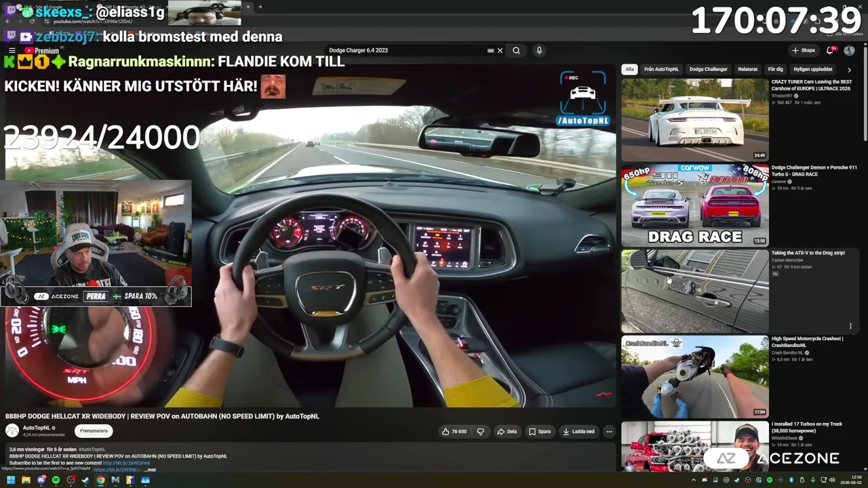Open the taskbar clock showing 12:50
The height and width of the screenshot is (488, 868).
851,480
